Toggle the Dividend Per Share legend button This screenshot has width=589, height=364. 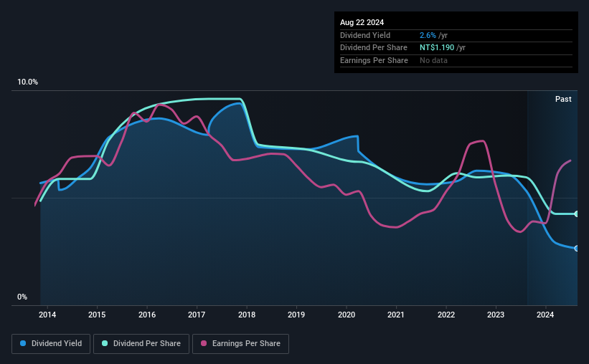(x=141, y=344)
